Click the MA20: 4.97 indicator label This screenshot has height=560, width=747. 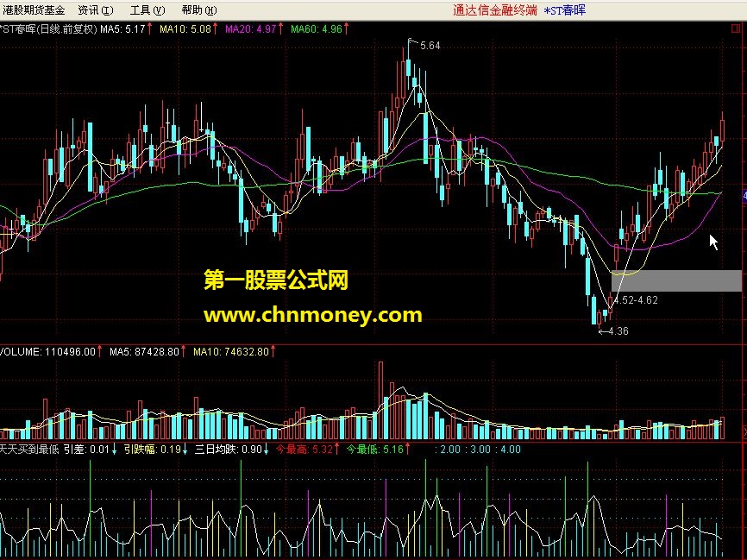(x=254, y=29)
